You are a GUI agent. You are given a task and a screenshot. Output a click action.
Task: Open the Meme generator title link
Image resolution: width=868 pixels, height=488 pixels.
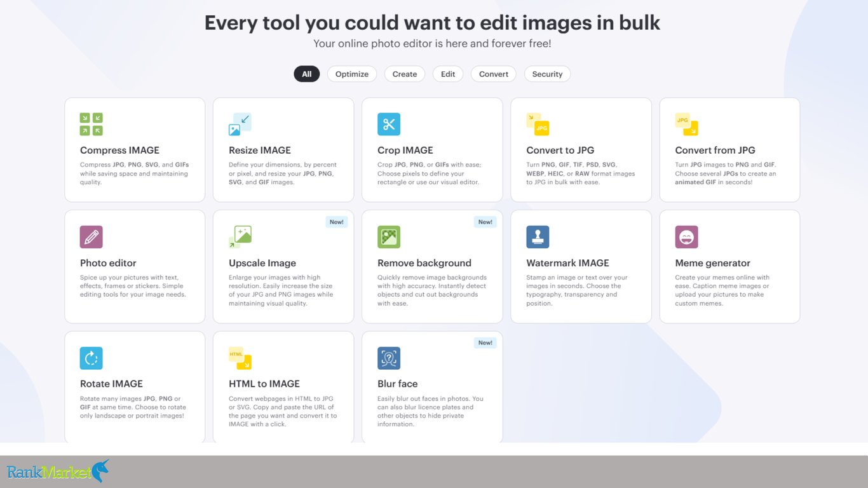(x=713, y=263)
